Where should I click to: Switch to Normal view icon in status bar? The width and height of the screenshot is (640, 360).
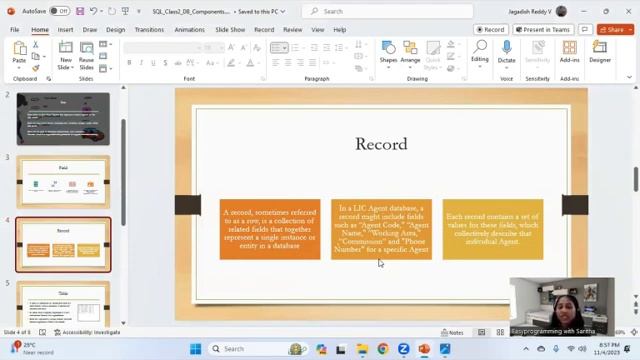click(x=482, y=332)
